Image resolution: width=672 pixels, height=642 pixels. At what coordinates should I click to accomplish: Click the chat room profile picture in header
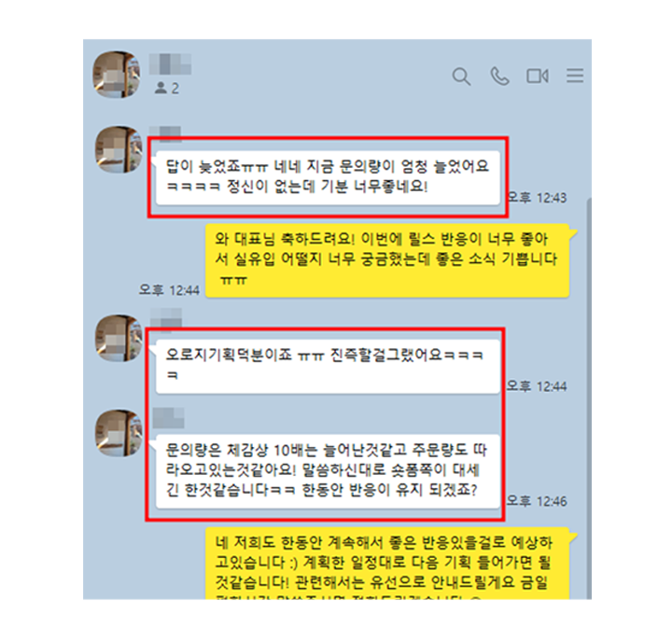117,75
